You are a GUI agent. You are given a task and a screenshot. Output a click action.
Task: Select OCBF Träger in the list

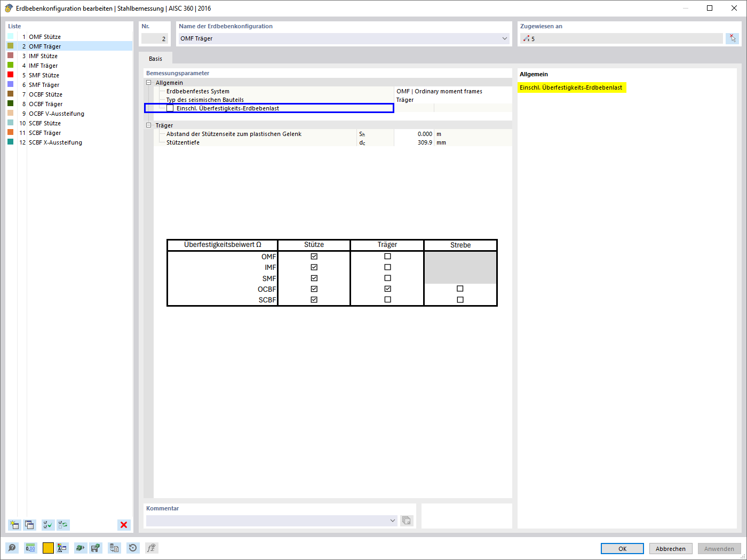[x=69, y=104]
